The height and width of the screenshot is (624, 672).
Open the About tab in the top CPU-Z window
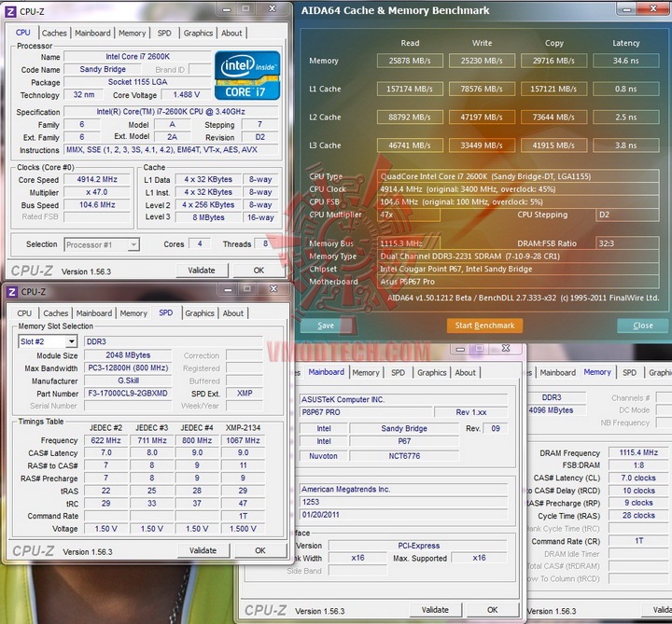231,33
